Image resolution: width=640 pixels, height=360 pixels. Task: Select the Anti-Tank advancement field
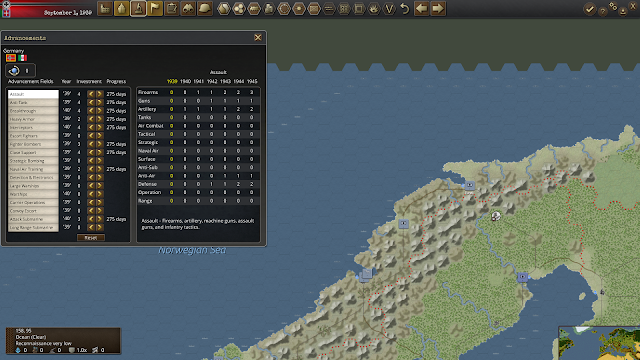(x=33, y=102)
